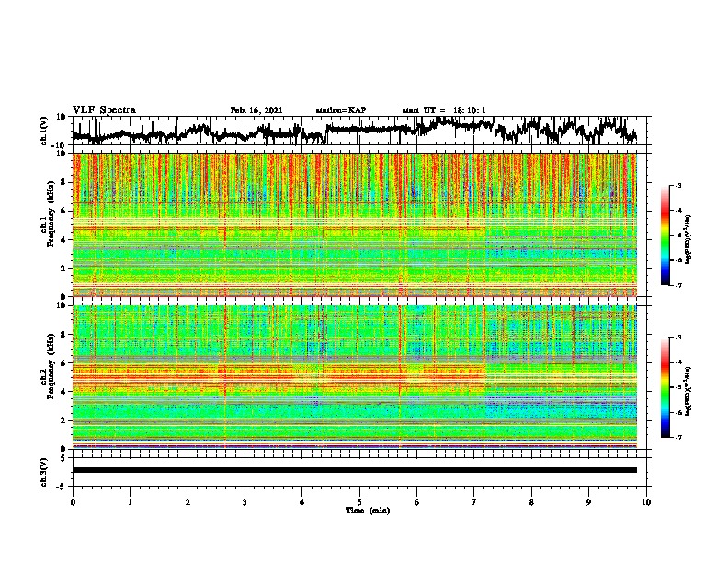728x563 pixels.
Task: Click time axis tick label "3"
Action: click(x=245, y=502)
